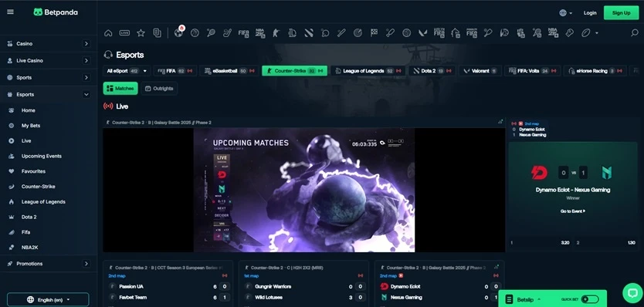Select the FIFA: Volta filter tab
Image resolution: width=644 pixels, height=307 pixels.
point(532,71)
